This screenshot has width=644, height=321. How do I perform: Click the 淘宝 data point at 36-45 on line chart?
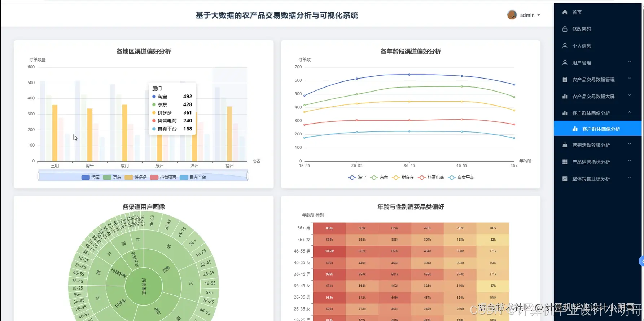409,75
